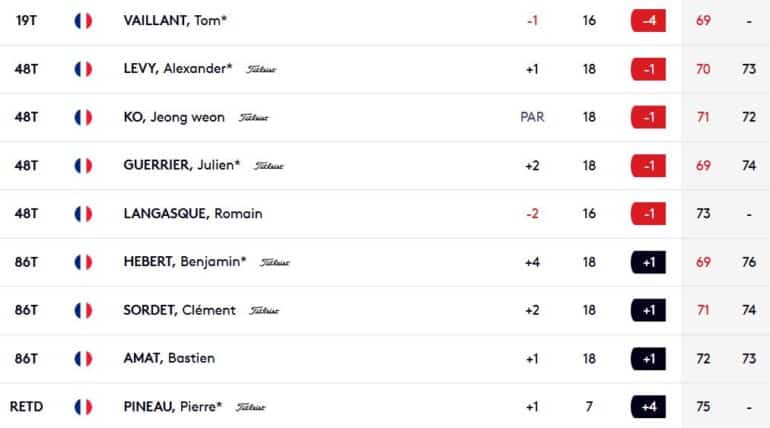The height and width of the screenshot is (428, 770).
Task: Click the Titleist logo beside LEVY, Alexander
Action: [x=261, y=69]
